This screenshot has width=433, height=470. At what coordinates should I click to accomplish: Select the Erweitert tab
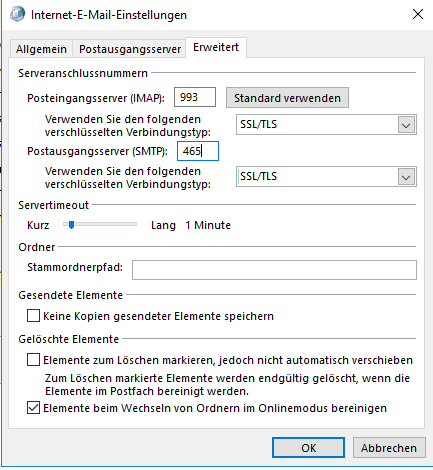point(216,47)
